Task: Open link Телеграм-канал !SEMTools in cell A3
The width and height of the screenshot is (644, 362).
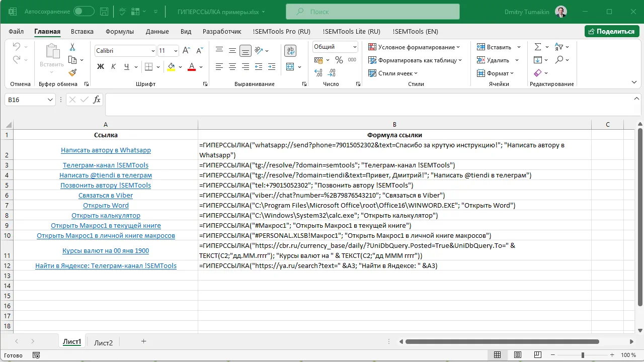Action: coord(106,165)
